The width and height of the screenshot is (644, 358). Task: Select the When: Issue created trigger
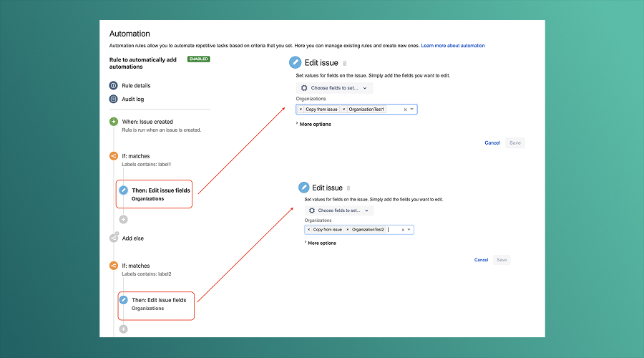pyautogui.click(x=147, y=122)
